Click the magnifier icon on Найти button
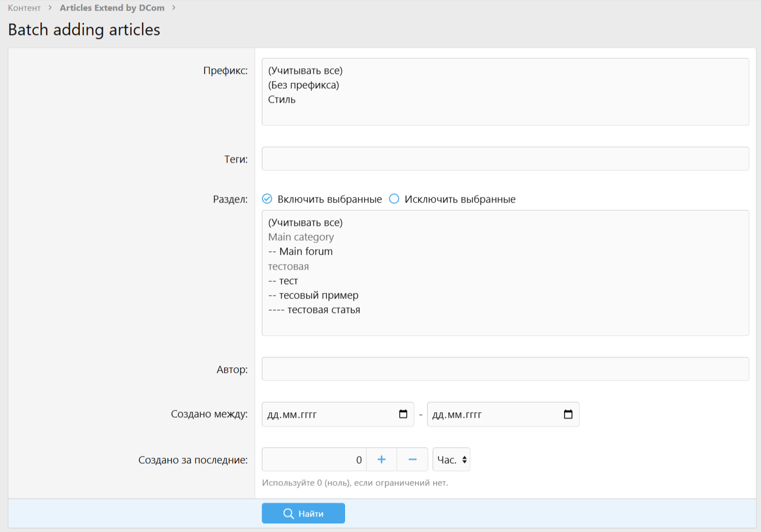 288,514
